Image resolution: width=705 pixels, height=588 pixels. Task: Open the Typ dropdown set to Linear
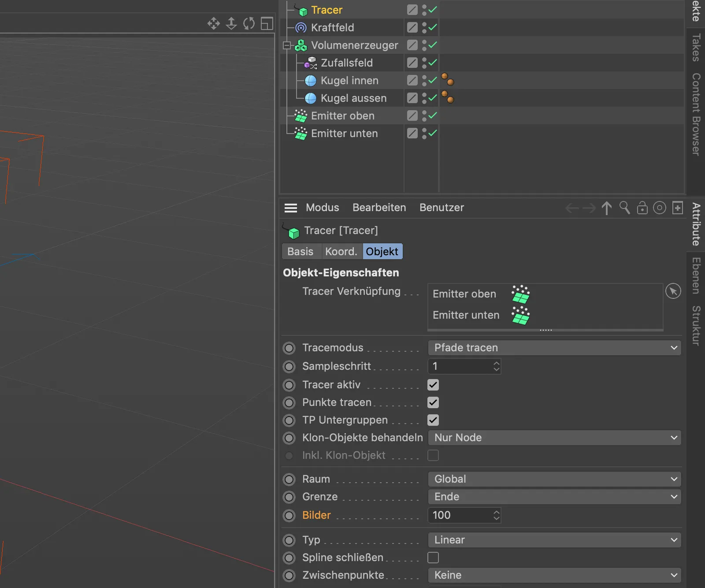pos(554,540)
